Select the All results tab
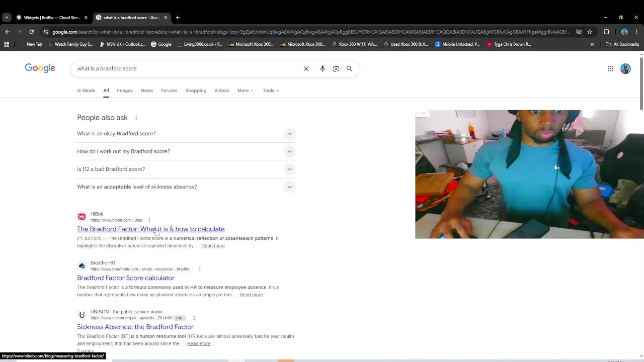This screenshot has height=362, width=644. pyautogui.click(x=106, y=90)
